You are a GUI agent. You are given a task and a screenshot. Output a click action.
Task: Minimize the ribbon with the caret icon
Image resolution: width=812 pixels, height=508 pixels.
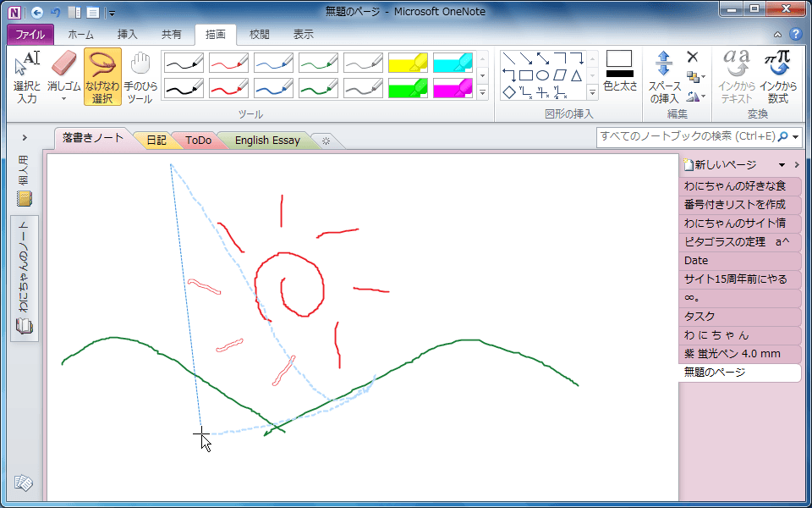pos(778,35)
